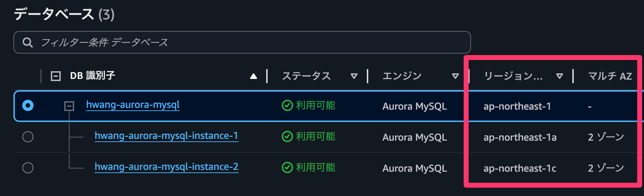Viewport: 644px width, 196px height.
Task: Collapse all rows via DB identifier header toggle
Action: (56, 76)
